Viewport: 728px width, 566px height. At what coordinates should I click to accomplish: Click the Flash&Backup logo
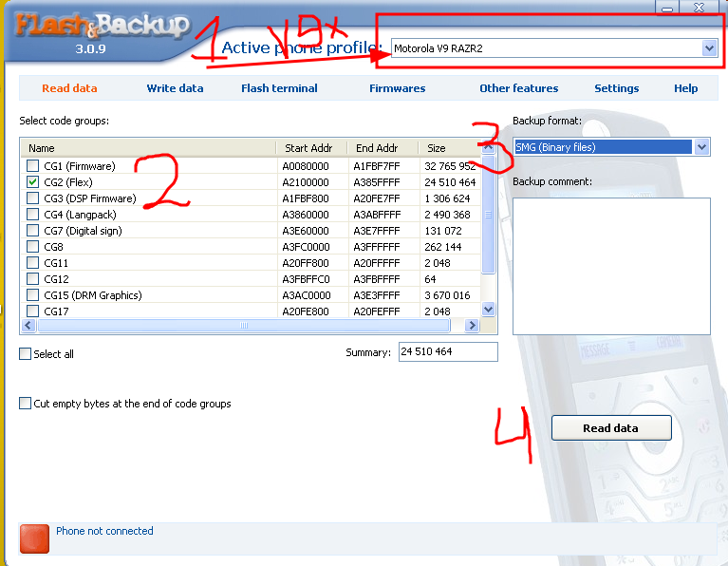pos(102,27)
